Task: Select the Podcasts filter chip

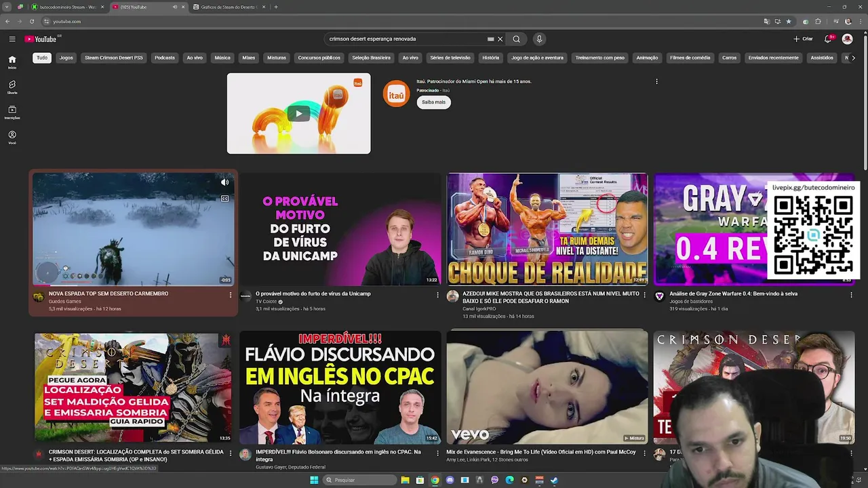Action: pos(165,58)
